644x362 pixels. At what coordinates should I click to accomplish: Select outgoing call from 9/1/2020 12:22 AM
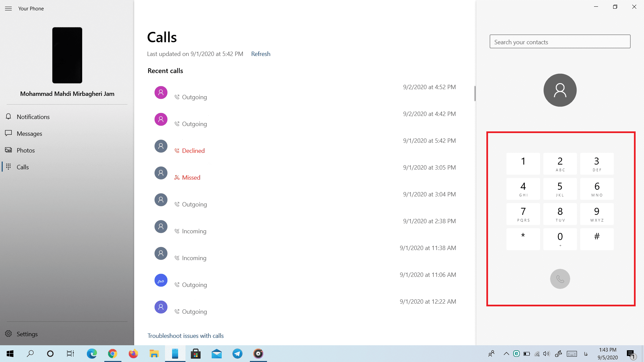coord(305,307)
